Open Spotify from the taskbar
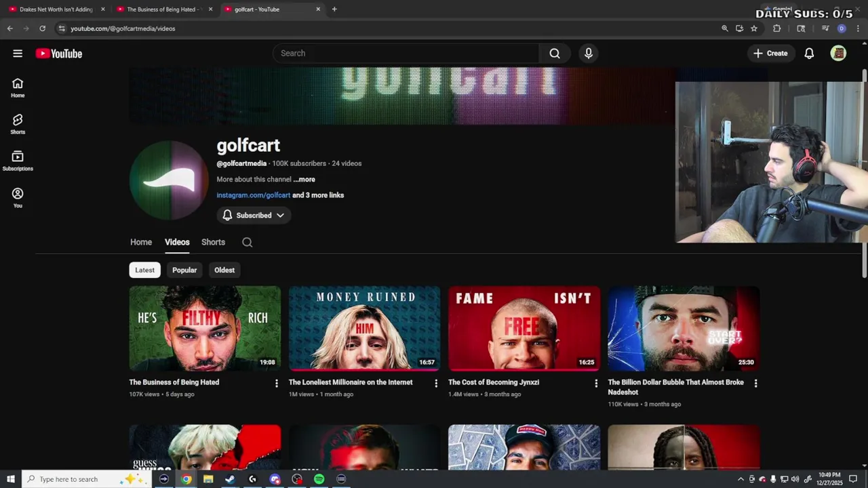This screenshot has width=868, height=488. point(319,479)
